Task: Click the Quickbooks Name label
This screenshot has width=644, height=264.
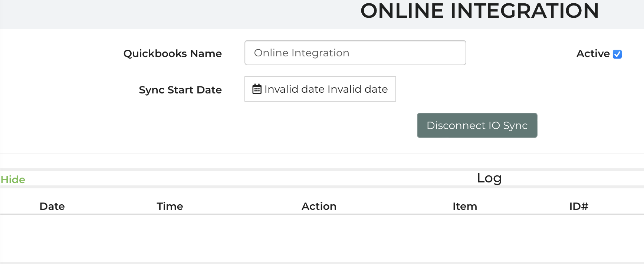Action: coord(172,54)
